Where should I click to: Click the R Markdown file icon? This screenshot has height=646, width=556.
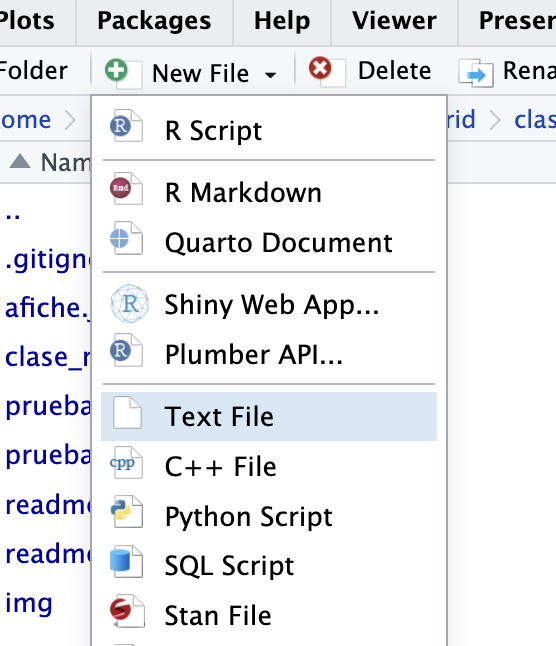[126, 188]
